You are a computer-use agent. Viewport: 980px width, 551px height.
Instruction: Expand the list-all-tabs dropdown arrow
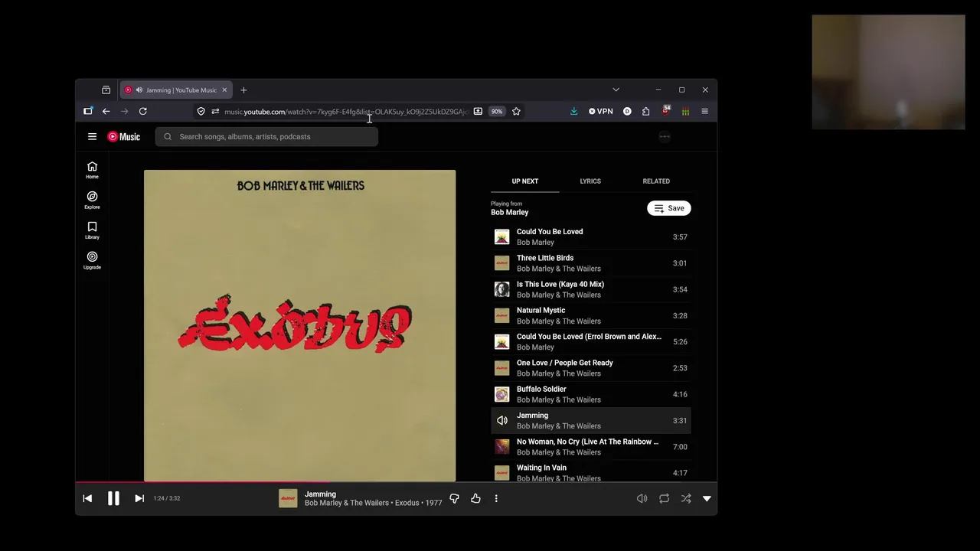pos(616,90)
